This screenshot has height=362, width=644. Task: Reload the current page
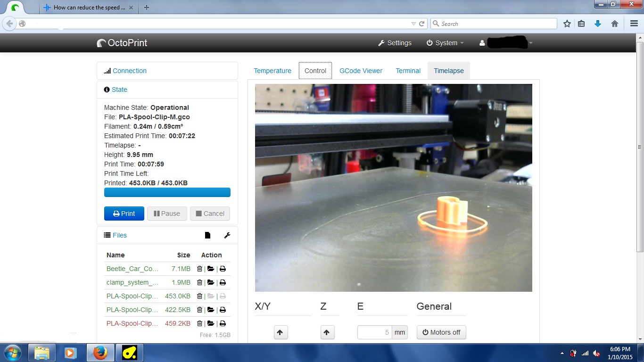coord(422,24)
